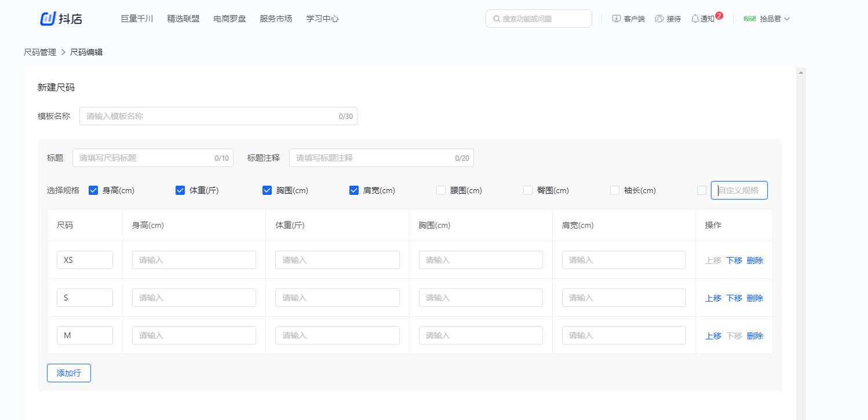Check the 袖长(cm) checkbox

tap(615, 190)
